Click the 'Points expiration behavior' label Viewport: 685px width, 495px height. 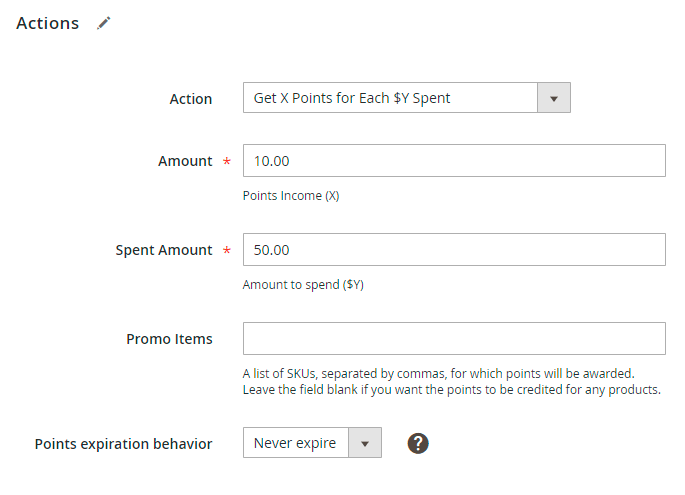tap(124, 443)
